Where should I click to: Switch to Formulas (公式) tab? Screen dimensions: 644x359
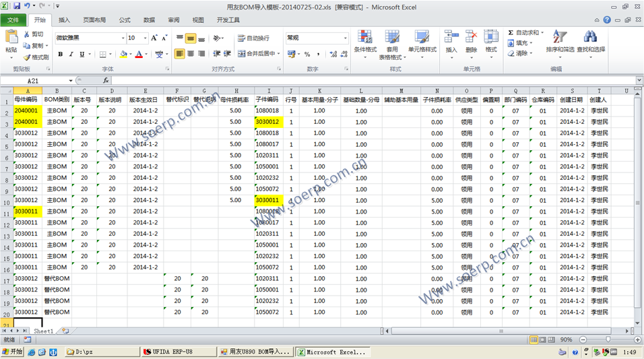pos(125,20)
